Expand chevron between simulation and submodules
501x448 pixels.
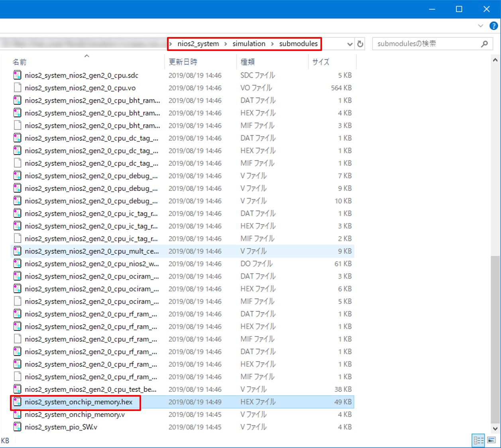272,44
